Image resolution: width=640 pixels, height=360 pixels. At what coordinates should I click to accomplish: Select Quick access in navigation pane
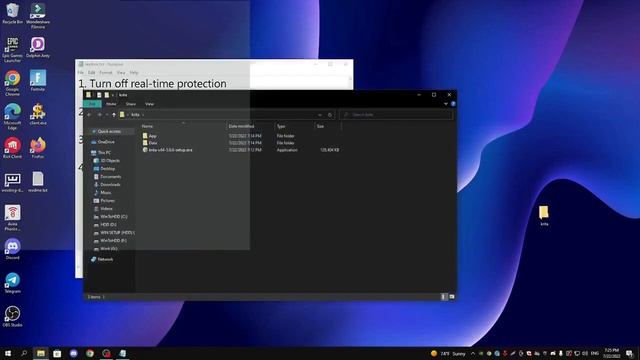[110, 131]
